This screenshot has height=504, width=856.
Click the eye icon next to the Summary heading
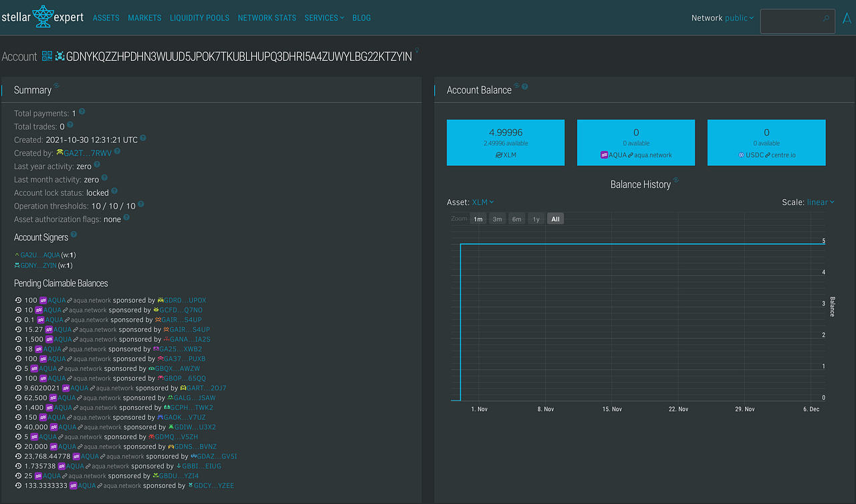[x=57, y=86]
